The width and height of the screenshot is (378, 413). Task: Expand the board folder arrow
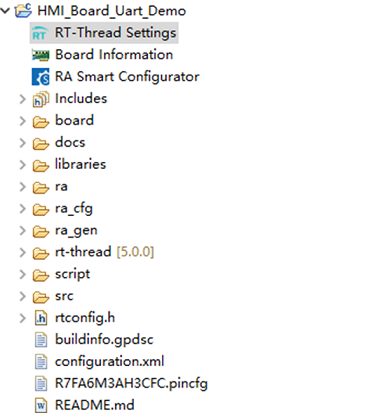pyautogui.click(x=23, y=121)
